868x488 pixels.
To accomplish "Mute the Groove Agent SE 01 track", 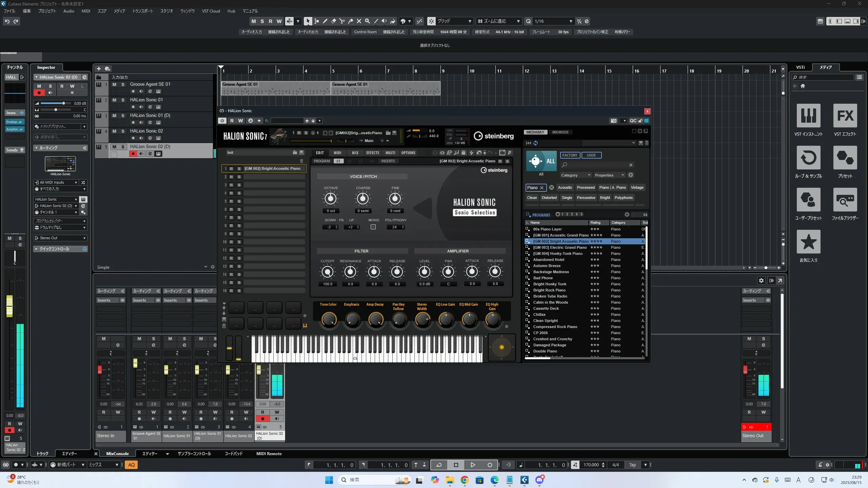I will pos(114,84).
